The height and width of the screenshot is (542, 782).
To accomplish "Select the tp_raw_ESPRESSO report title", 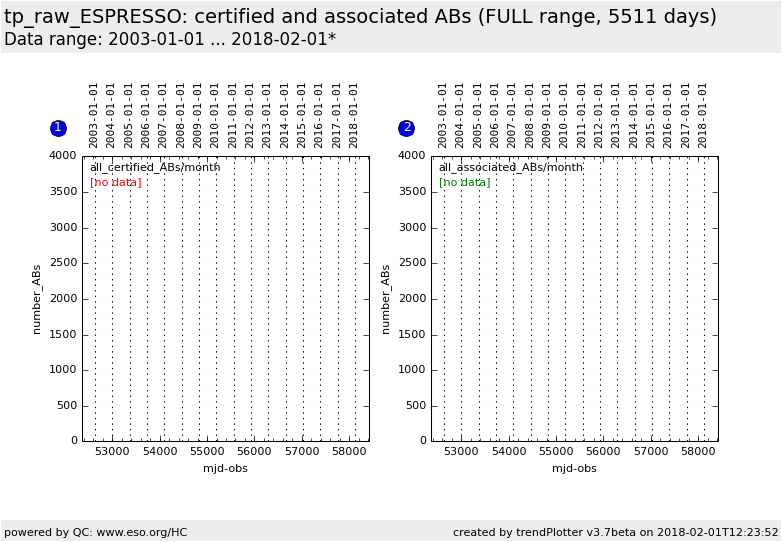I will [360, 17].
